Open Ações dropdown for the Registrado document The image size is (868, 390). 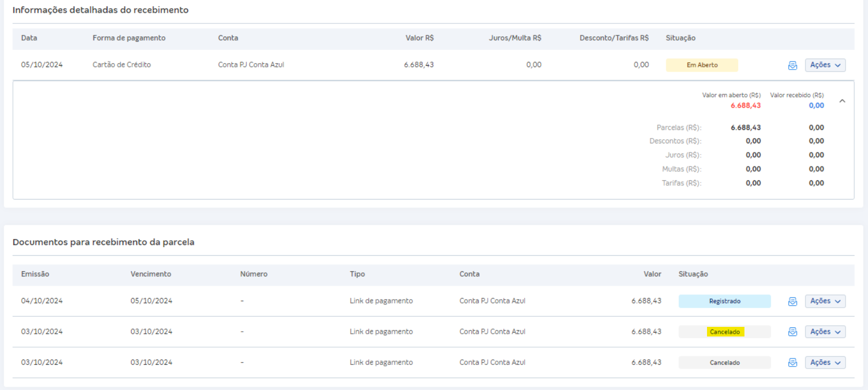(x=825, y=301)
